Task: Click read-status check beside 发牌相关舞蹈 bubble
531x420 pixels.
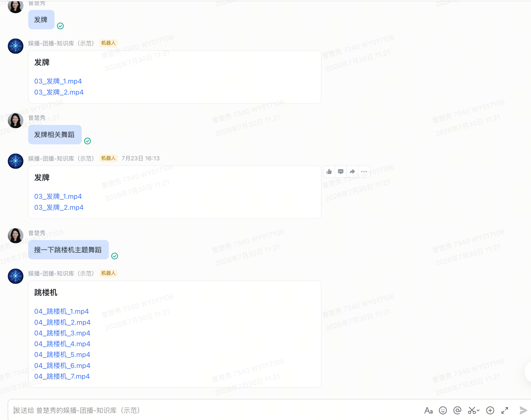Action: coord(88,141)
